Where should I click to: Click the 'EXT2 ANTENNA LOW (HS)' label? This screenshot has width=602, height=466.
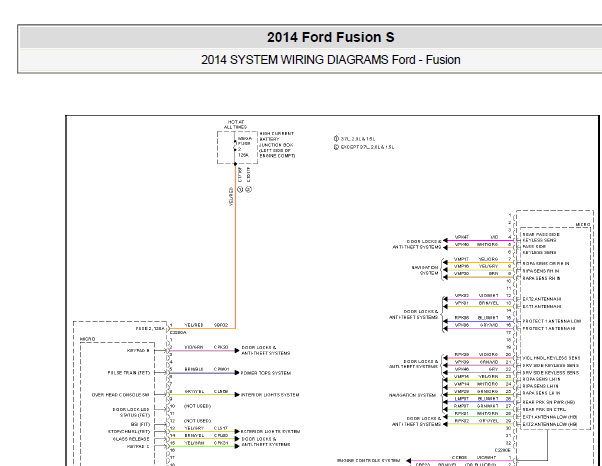(x=550, y=424)
